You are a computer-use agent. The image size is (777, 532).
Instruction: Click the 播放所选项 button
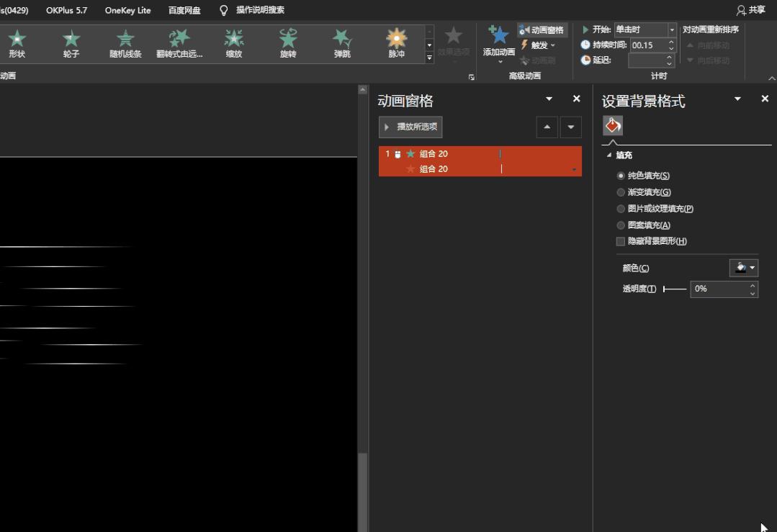[x=410, y=127]
